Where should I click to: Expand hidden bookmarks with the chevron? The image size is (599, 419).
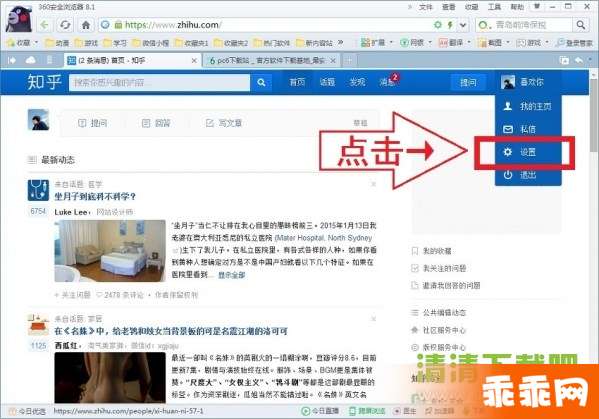coord(340,42)
